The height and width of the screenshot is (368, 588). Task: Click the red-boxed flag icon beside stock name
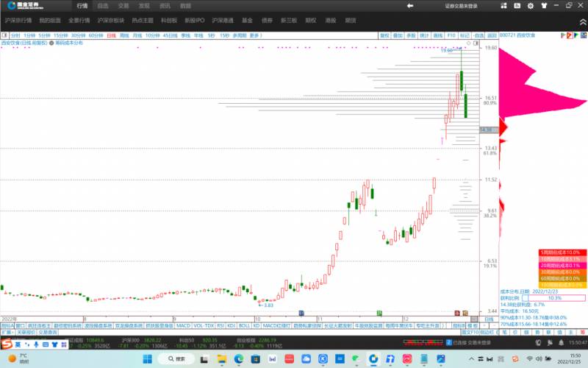coord(569,35)
